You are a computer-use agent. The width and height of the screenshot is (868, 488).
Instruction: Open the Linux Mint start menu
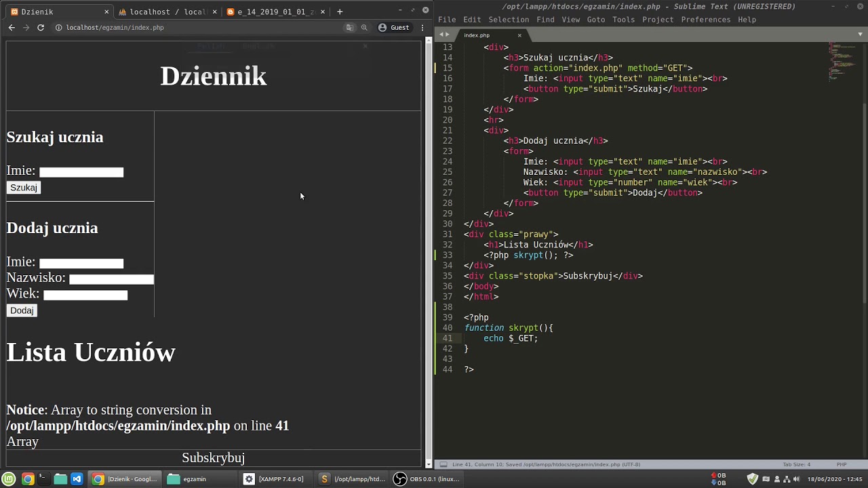click(9, 479)
